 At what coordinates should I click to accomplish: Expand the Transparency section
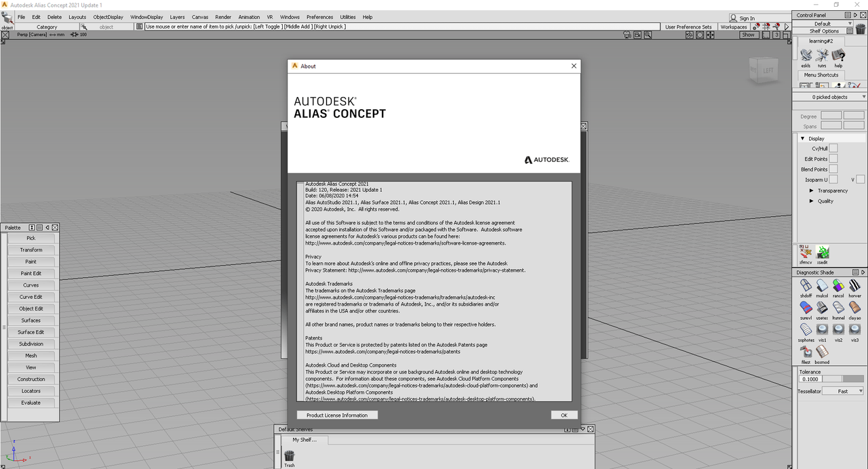coord(812,190)
